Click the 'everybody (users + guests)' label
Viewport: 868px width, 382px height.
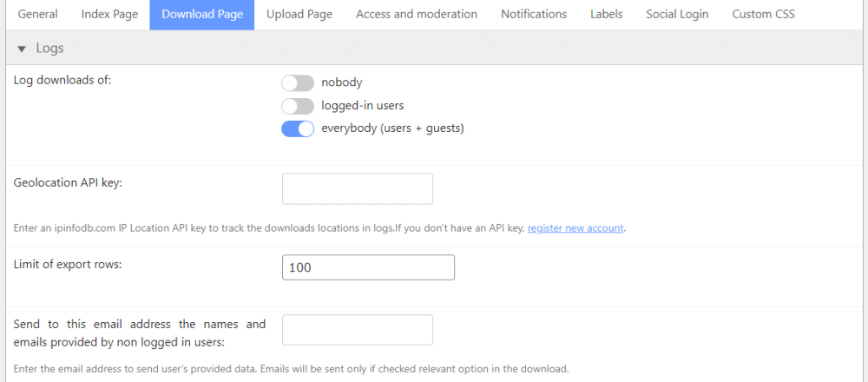(392, 129)
